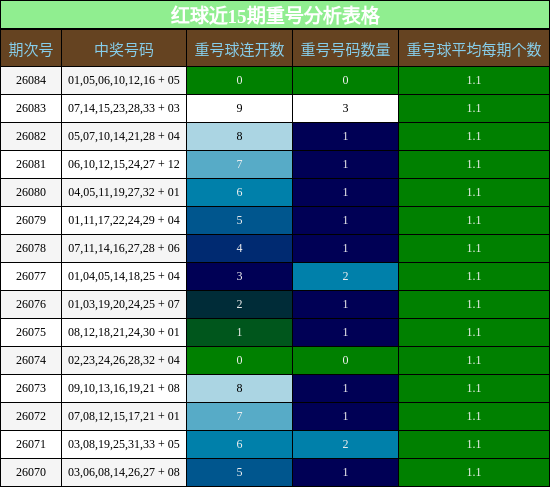The height and width of the screenshot is (487, 550).
Task: Select the 中奖号码 column header
Action: 124,48
